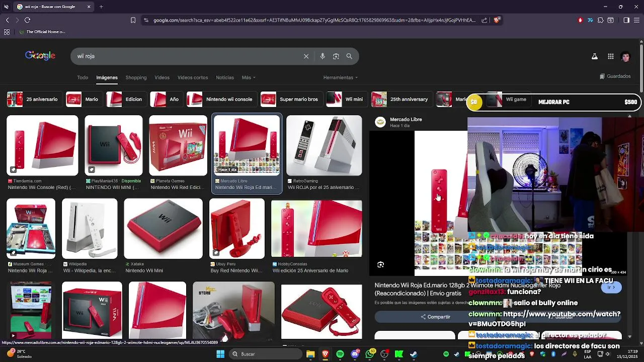Image resolution: width=644 pixels, height=362 pixels.
Task: Select the Imágenes tab
Action: click(x=107, y=77)
